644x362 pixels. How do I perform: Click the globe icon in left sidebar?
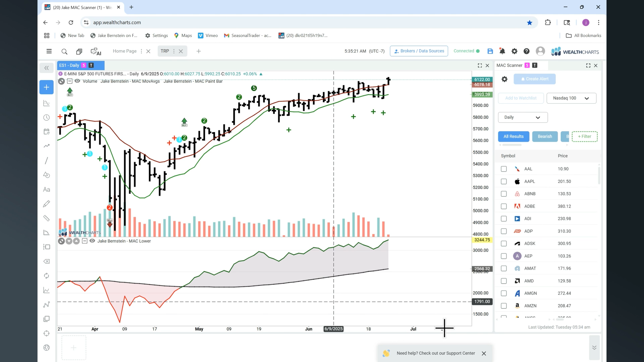47,348
